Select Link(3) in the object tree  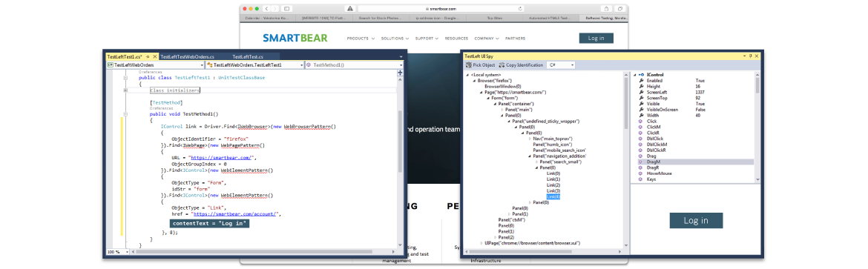(553, 190)
